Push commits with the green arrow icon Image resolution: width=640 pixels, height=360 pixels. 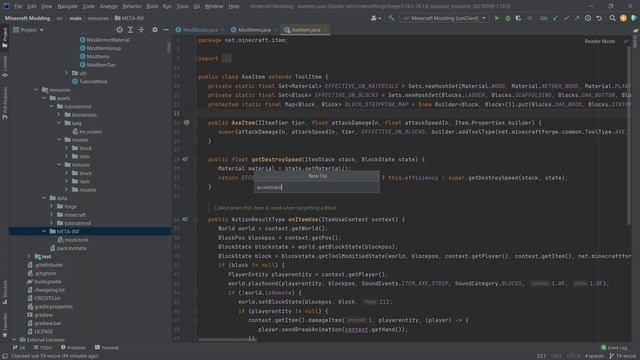[577, 18]
